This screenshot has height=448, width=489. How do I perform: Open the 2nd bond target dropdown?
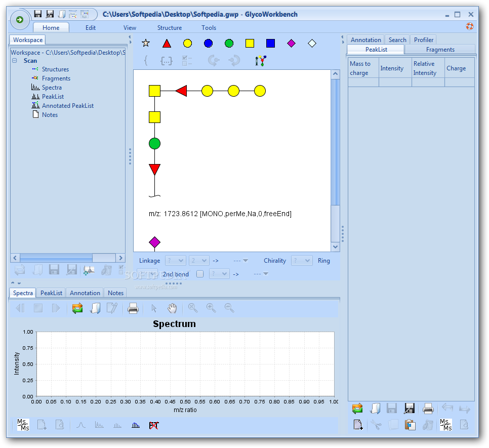[261, 274]
